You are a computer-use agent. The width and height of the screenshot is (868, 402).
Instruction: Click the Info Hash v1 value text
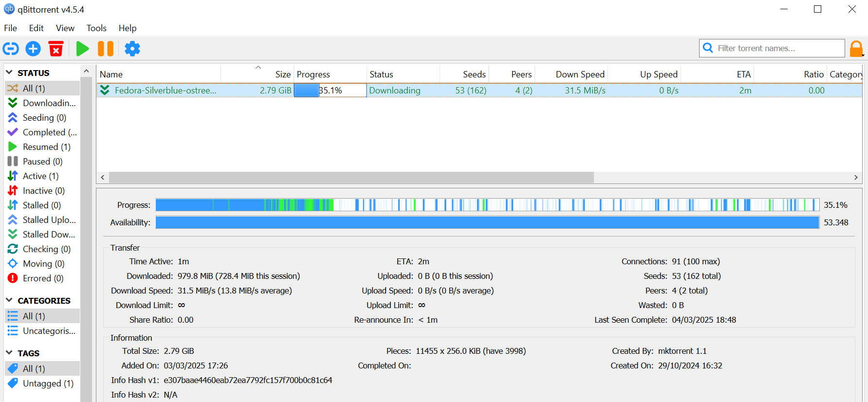[x=248, y=380]
